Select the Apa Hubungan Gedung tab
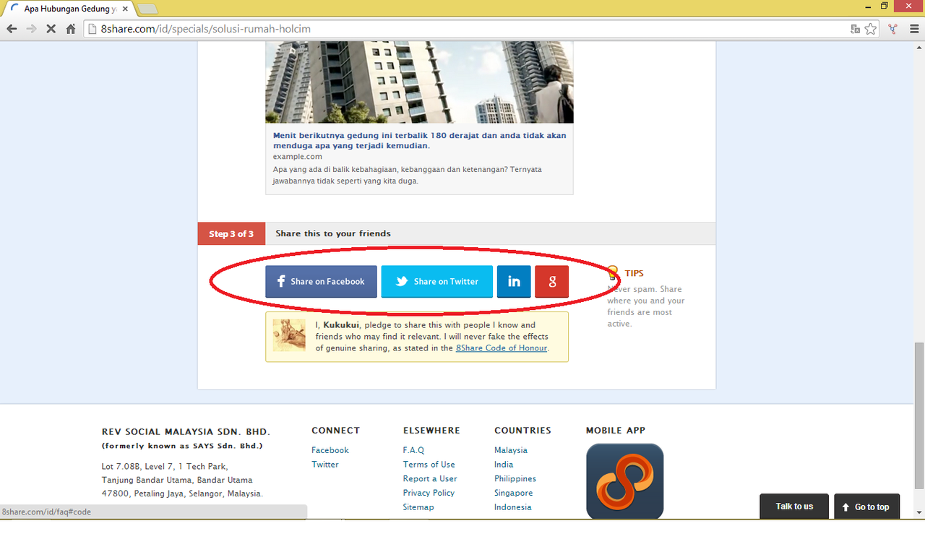Viewport: 925px width, 560px height. pyautogui.click(x=69, y=9)
